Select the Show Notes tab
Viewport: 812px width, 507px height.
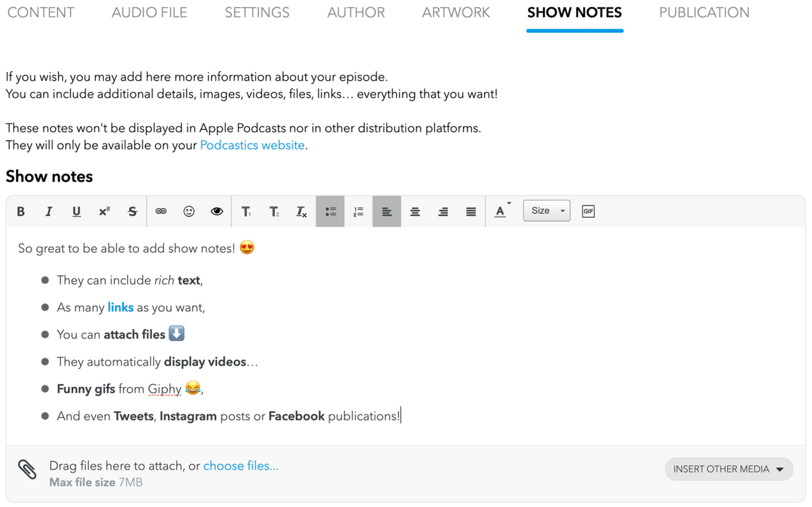[x=575, y=13]
